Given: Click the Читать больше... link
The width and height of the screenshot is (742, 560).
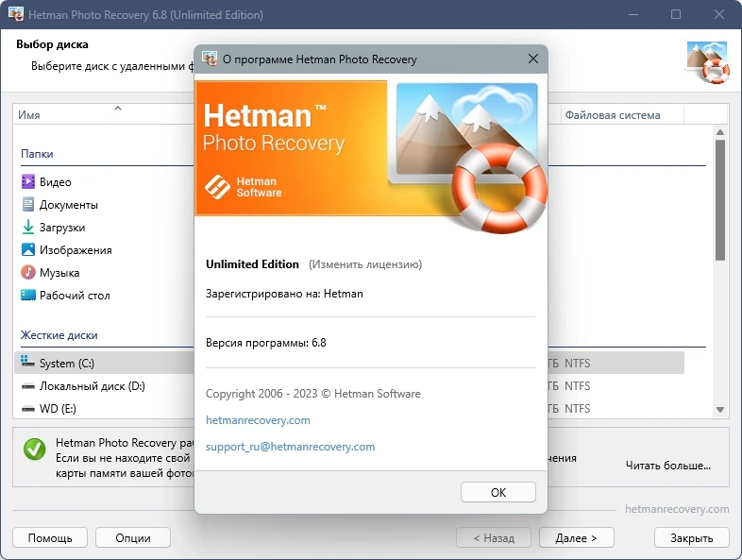Looking at the screenshot, I should 667,466.
